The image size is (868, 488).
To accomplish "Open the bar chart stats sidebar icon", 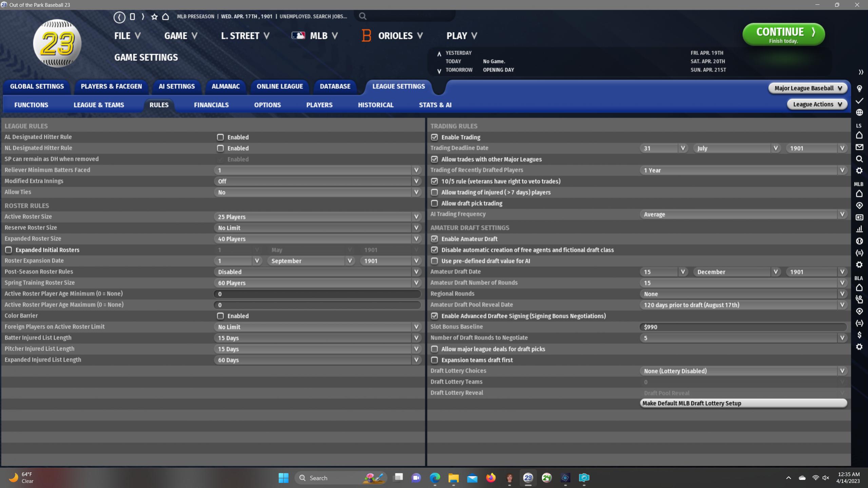I will click(x=859, y=229).
